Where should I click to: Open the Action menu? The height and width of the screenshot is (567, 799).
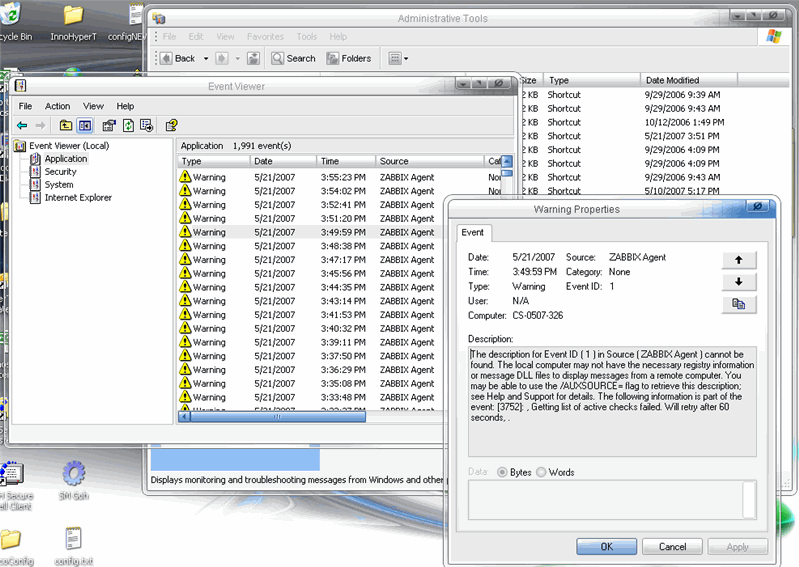click(57, 106)
